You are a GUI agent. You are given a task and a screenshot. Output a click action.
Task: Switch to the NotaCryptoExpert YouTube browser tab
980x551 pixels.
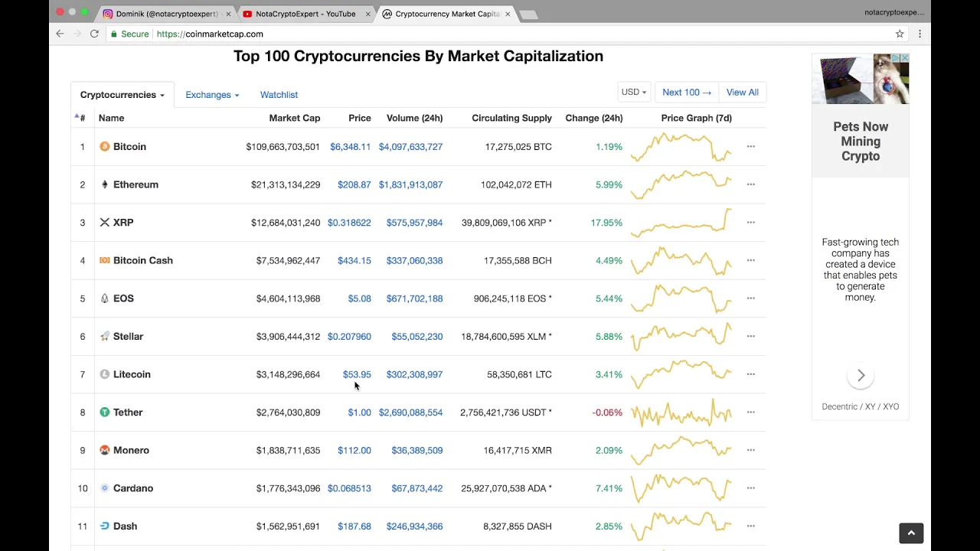[305, 14]
